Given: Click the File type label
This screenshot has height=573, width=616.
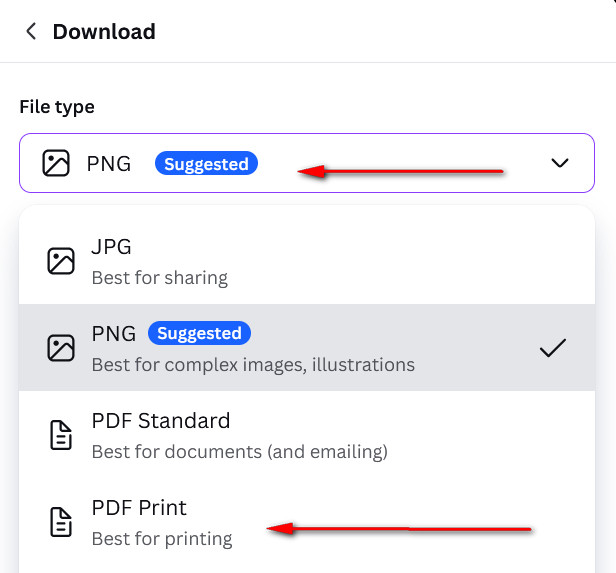Looking at the screenshot, I should 57,107.
